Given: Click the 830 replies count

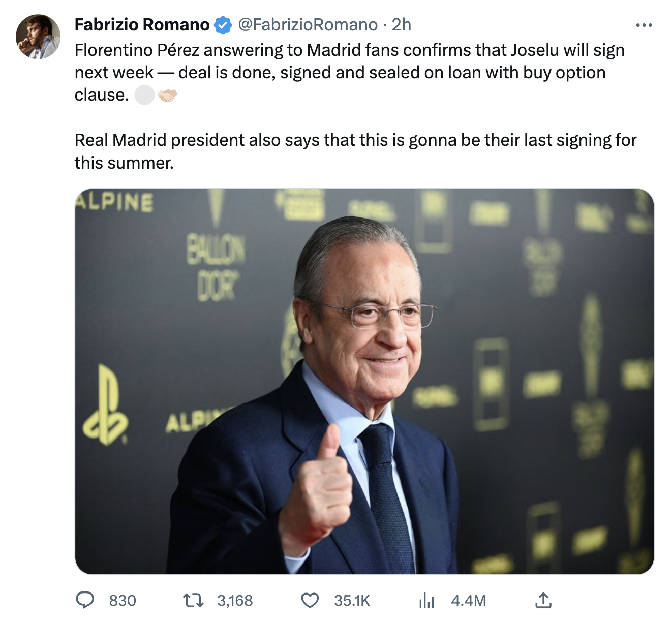Looking at the screenshot, I should click(123, 601).
